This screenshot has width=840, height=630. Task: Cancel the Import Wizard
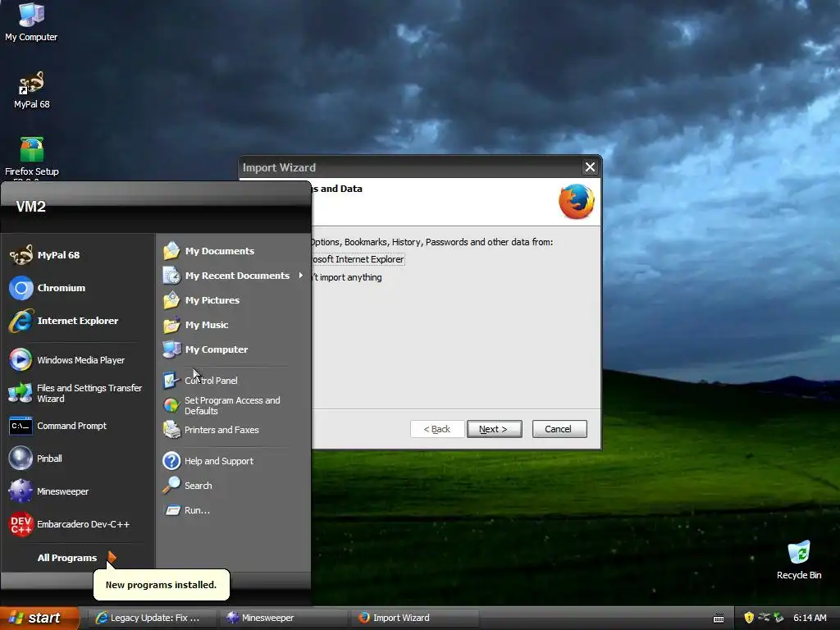pyautogui.click(x=559, y=429)
